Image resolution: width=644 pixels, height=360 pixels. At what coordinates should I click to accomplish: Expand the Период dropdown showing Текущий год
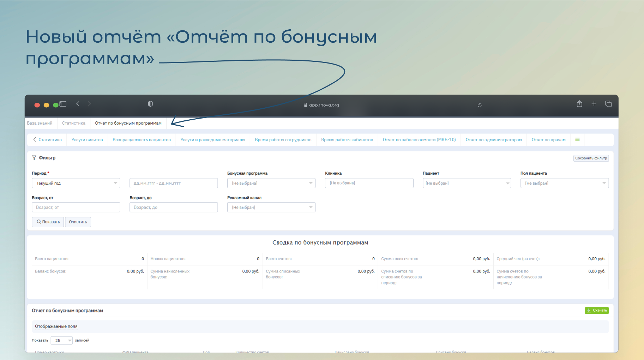point(76,183)
